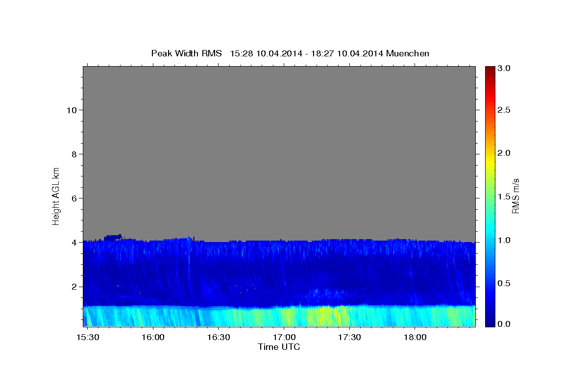The width and height of the screenshot is (588, 392).
Task: Click the height tick label 10
Action: (x=71, y=110)
